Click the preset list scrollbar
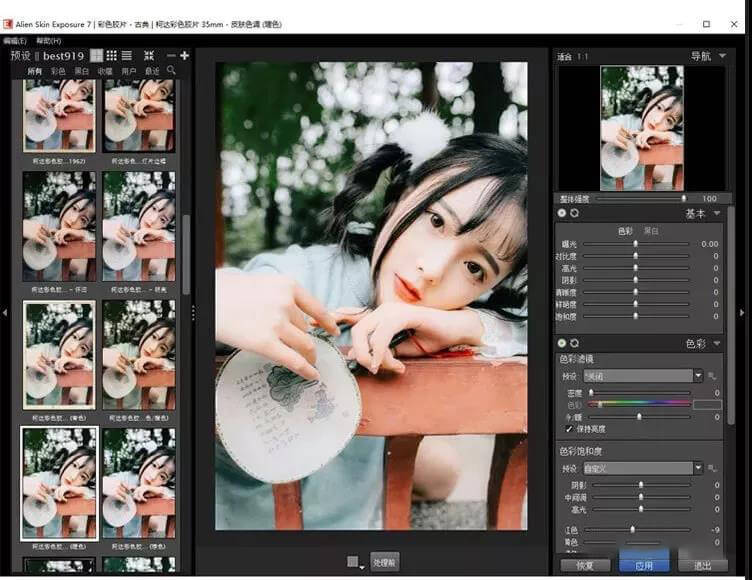Viewport: 752px width, 580px height. coord(186,254)
